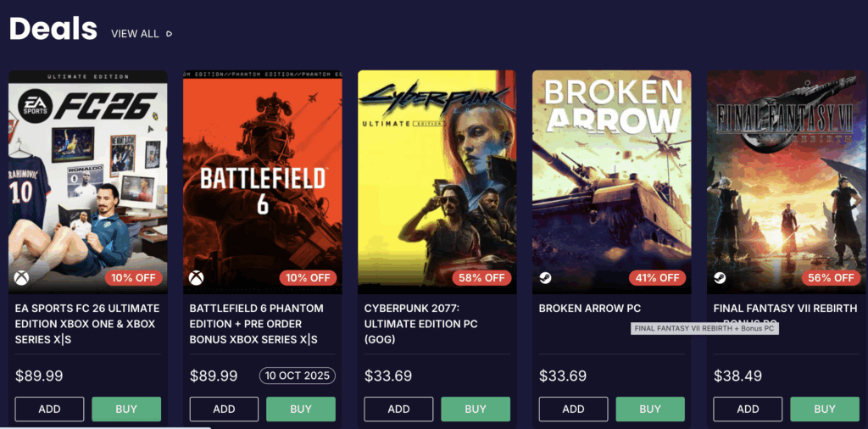868x429 pixels.
Task: Click the 10% OFF badge on FC 26
Action: coord(133,278)
